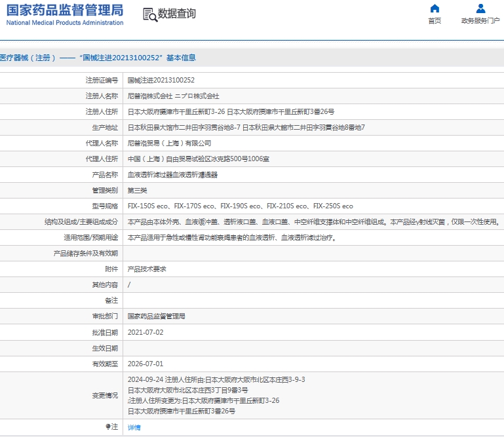The height and width of the screenshot is (437, 504).
Task: Open the 详情 link at the bottom
Action: [x=134, y=427]
